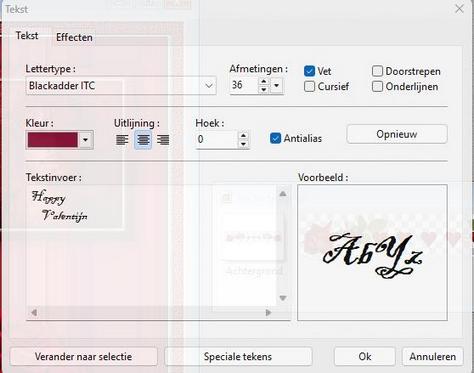Click the dark red Kleur swatch
The height and width of the screenshot is (373, 474).
click(53, 140)
